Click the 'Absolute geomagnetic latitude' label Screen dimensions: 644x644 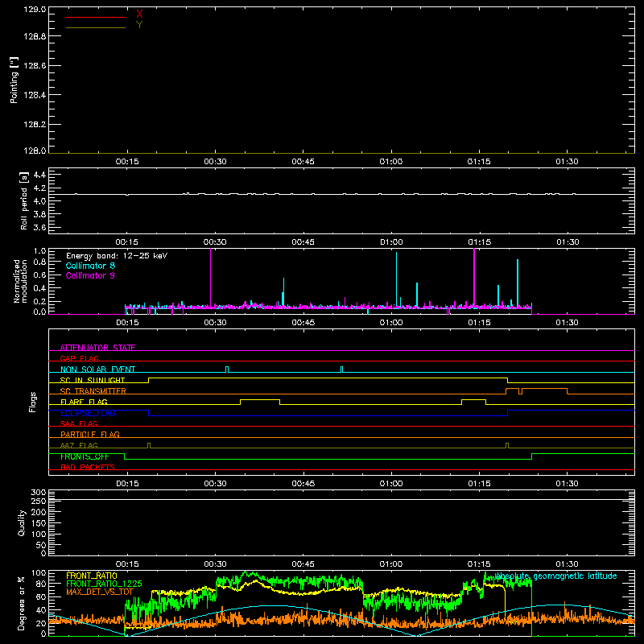556,576
